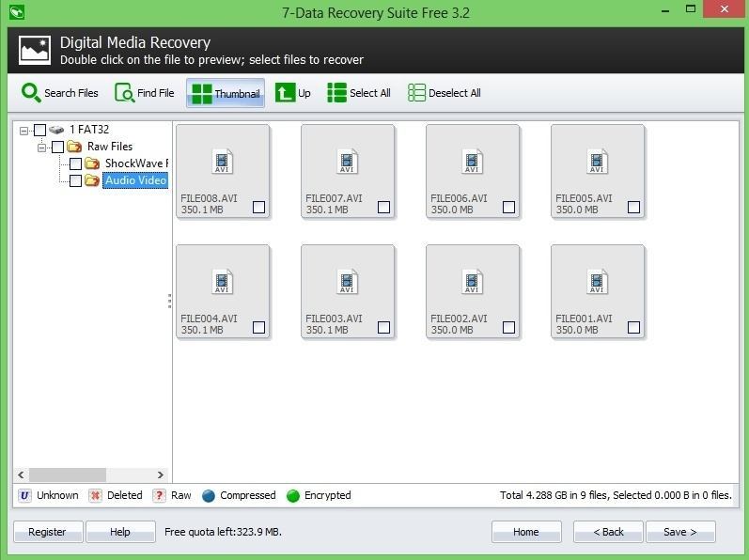Check the FILE002.AVI checkbox
This screenshot has height=560, width=749.
509,328
